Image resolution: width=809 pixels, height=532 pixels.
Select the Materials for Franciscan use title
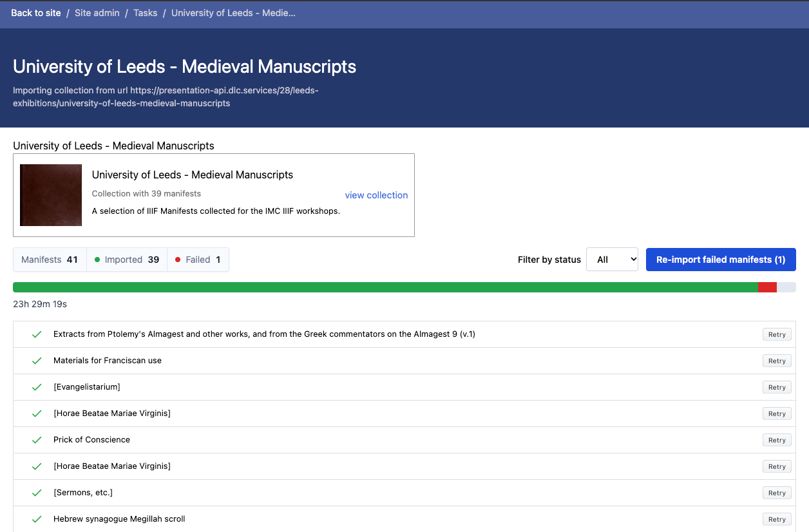pos(108,361)
